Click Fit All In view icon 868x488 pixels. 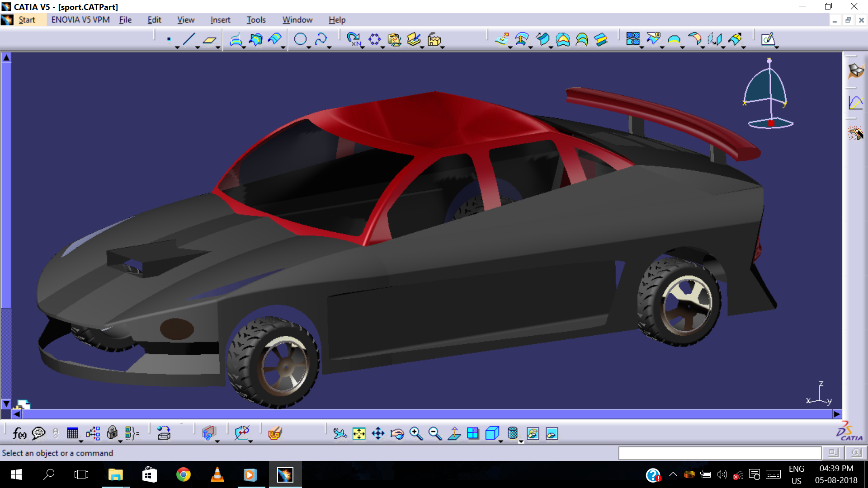(x=359, y=434)
